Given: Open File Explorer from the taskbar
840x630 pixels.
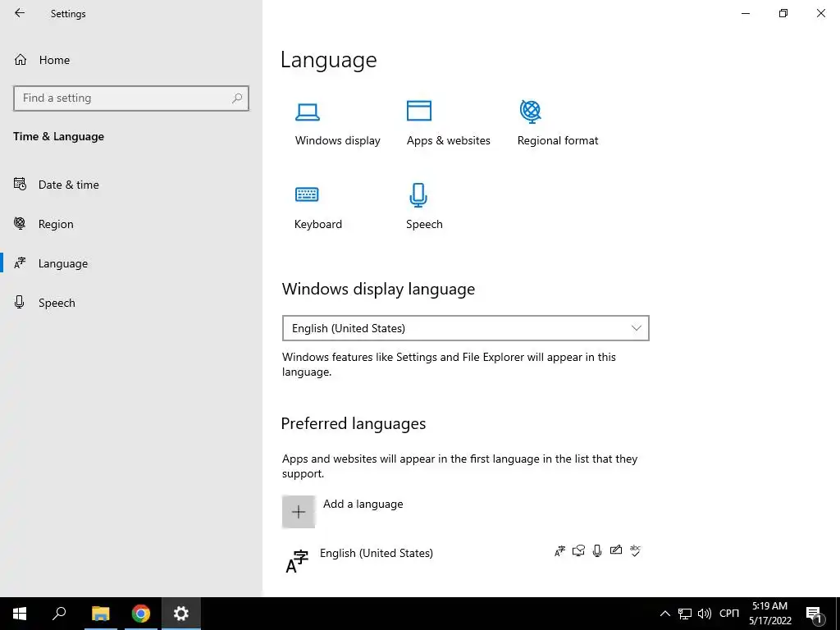Looking at the screenshot, I should tap(101, 614).
